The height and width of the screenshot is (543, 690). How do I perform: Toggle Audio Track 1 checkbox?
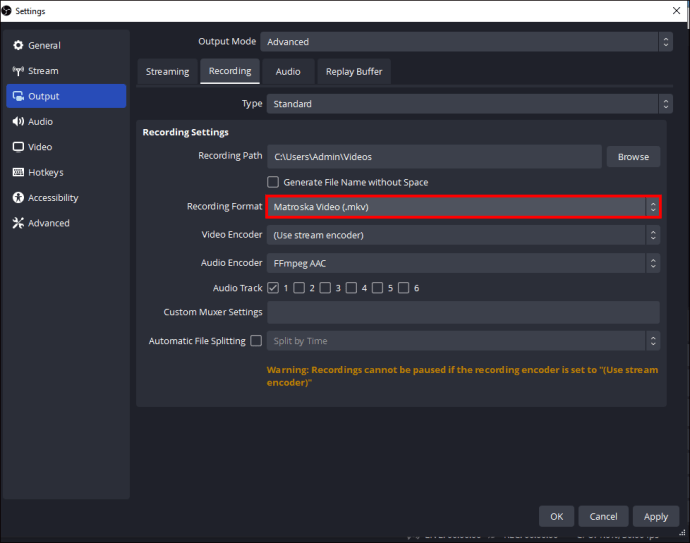click(x=273, y=288)
